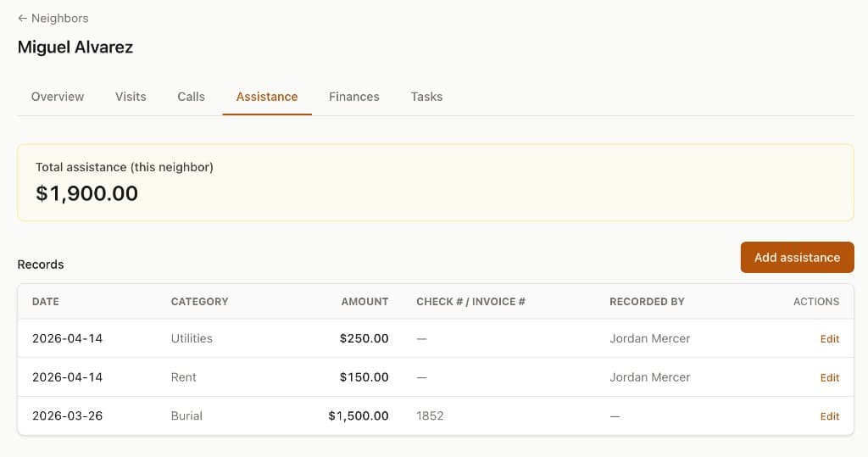
Task: Click check number 1852
Action: [430, 416]
